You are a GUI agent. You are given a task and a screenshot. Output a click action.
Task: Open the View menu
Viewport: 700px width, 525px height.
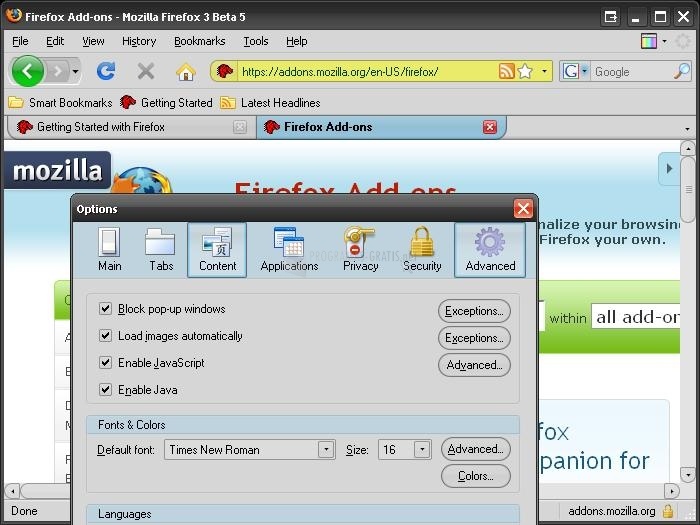(x=93, y=41)
